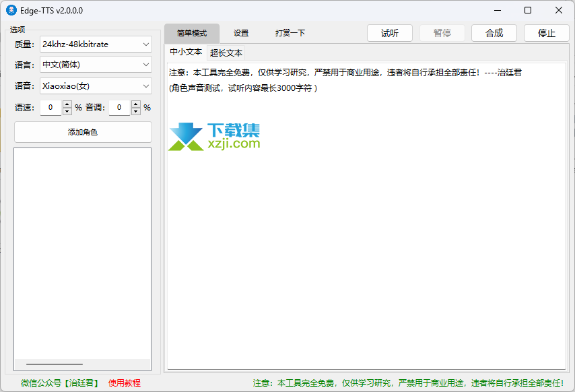Open the red 使用教程 tutorial link

click(x=125, y=383)
